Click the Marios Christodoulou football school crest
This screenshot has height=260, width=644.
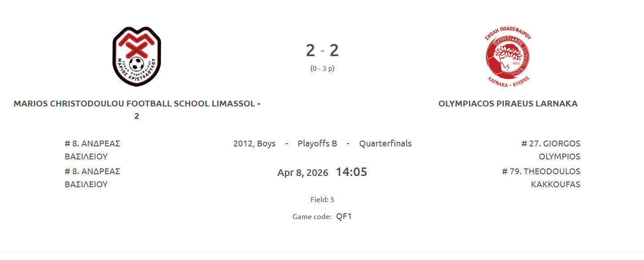[137, 57]
